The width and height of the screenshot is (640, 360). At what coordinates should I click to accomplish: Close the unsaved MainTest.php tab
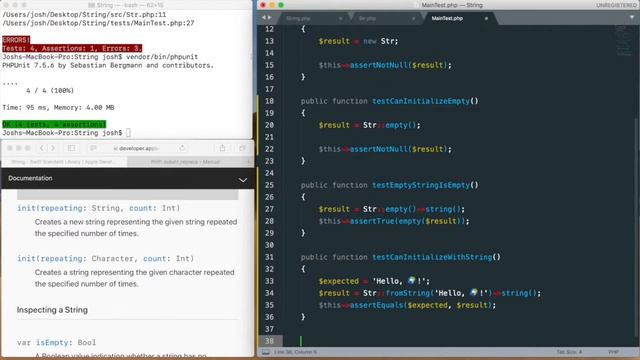click(x=486, y=18)
